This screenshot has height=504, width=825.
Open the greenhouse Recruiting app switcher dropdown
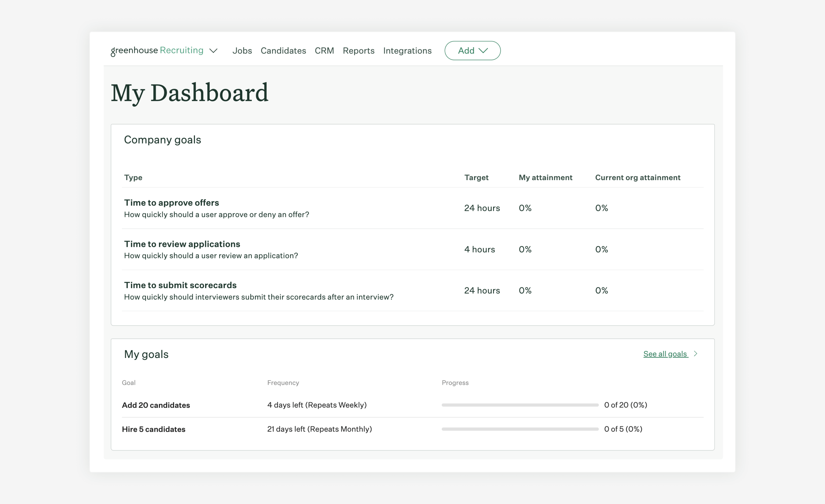click(164, 50)
